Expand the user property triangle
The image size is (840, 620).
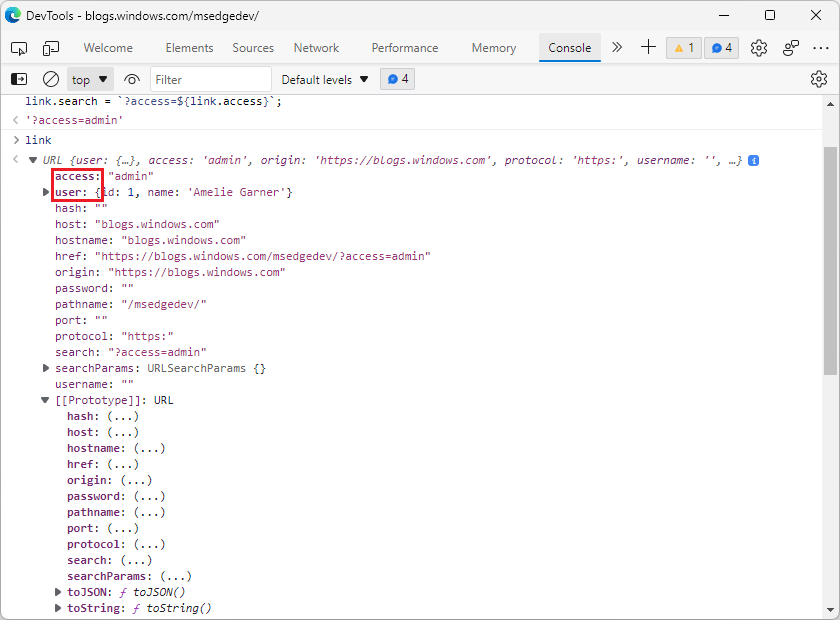pos(46,192)
